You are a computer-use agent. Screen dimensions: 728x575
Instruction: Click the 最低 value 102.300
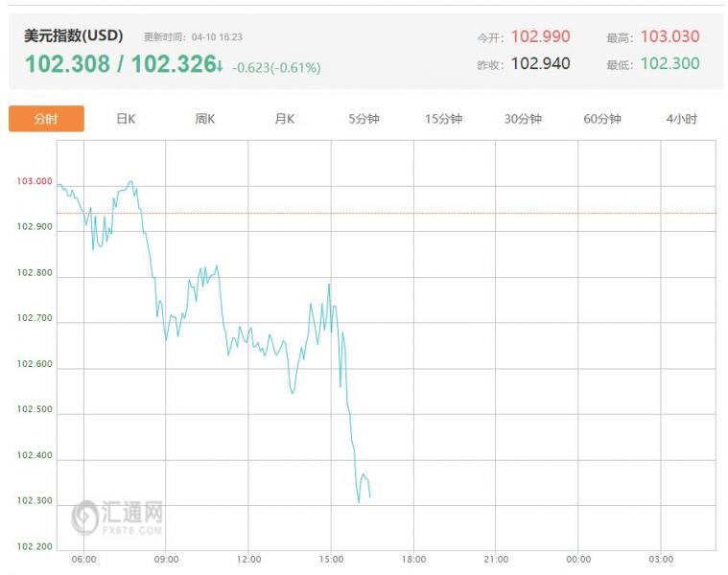[669, 63]
